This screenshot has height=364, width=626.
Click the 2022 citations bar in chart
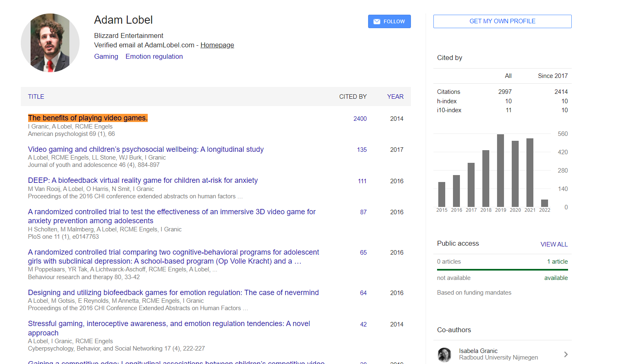click(544, 203)
